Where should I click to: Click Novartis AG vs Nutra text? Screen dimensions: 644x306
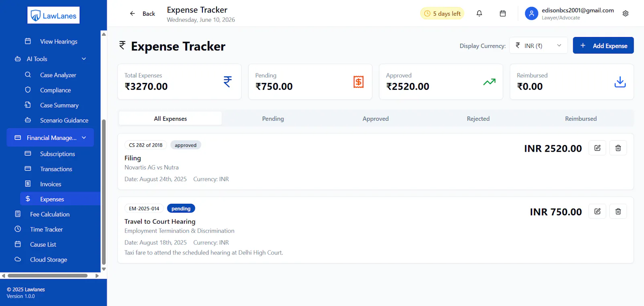pyautogui.click(x=151, y=167)
